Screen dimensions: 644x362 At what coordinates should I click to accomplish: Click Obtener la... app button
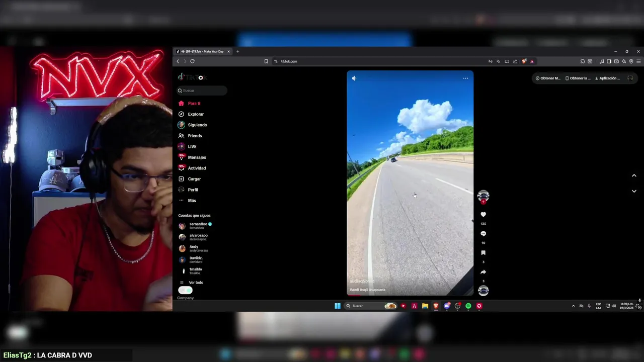point(578,78)
